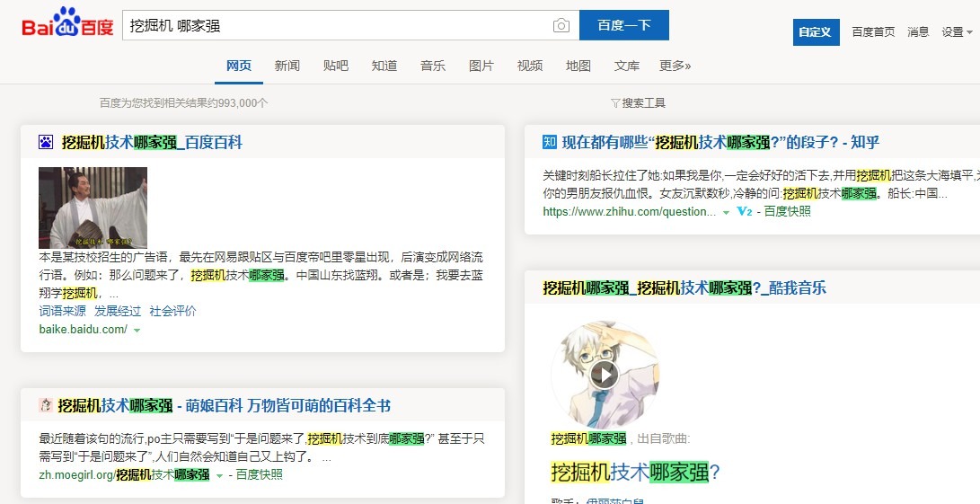Click the 百度一下 search button

(623, 25)
